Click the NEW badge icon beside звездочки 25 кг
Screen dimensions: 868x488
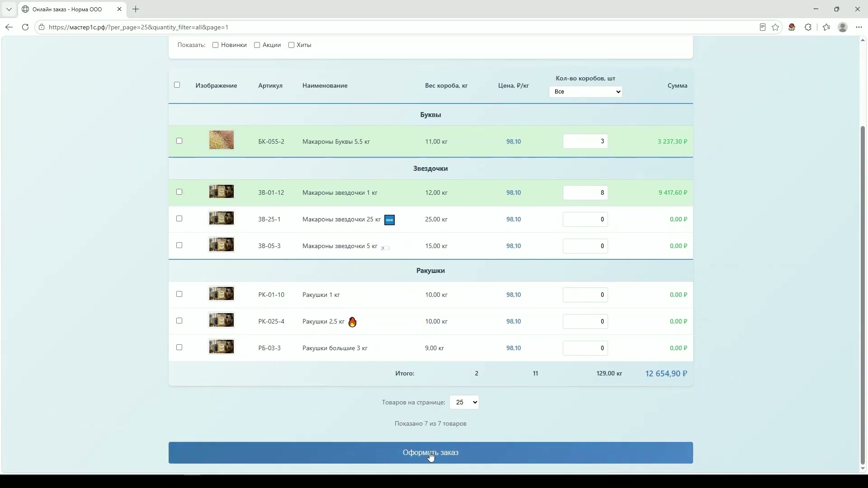[x=389, y=220]
